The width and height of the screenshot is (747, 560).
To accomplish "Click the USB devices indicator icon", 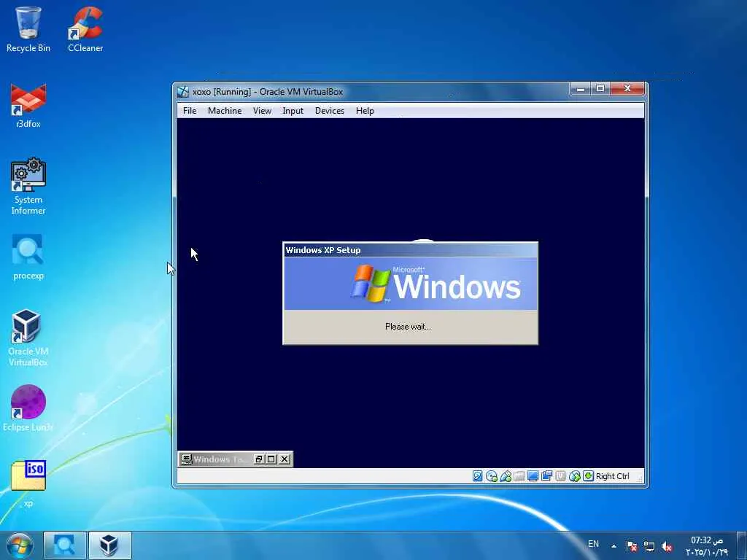I will click(506, 476).
